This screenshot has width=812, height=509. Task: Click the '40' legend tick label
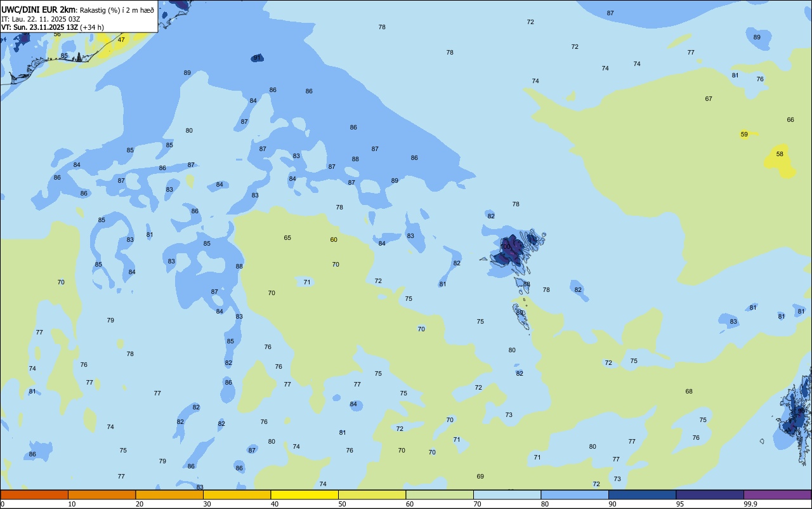(275, 504)
